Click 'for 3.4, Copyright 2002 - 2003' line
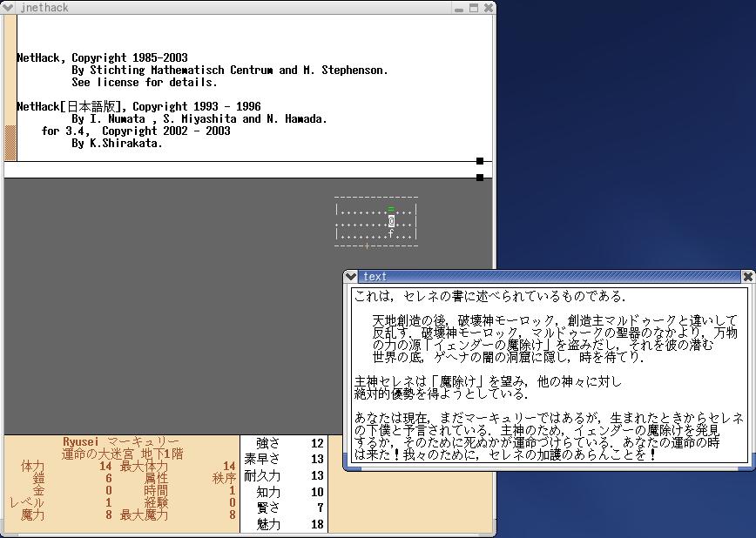The image size is (756, 538). click(136, 131)
